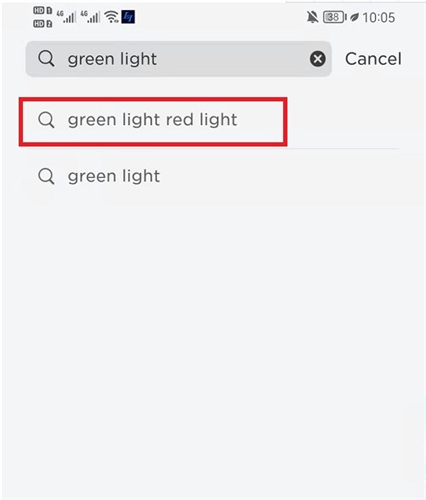The image size is (426, 500).
Task: Tap the first 4G signal strength icon
Action: tap(66, 17)
